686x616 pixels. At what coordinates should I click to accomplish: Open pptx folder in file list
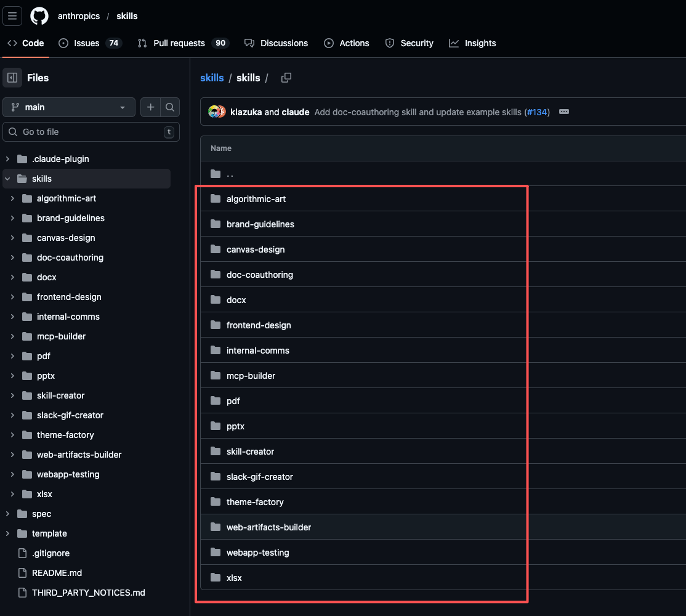(x=235, y=426)
